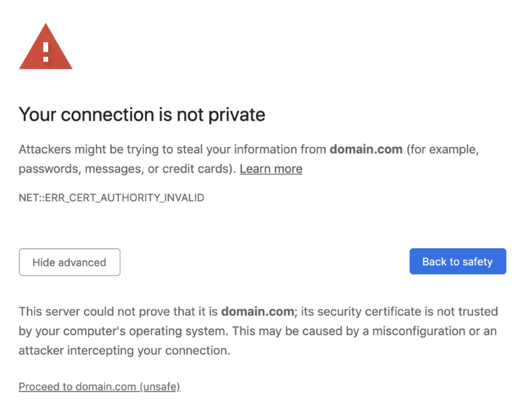This screenshot has width=532, height=419.
Task: Click the "Your connection is not private" heading
Action: pos(142,115)
